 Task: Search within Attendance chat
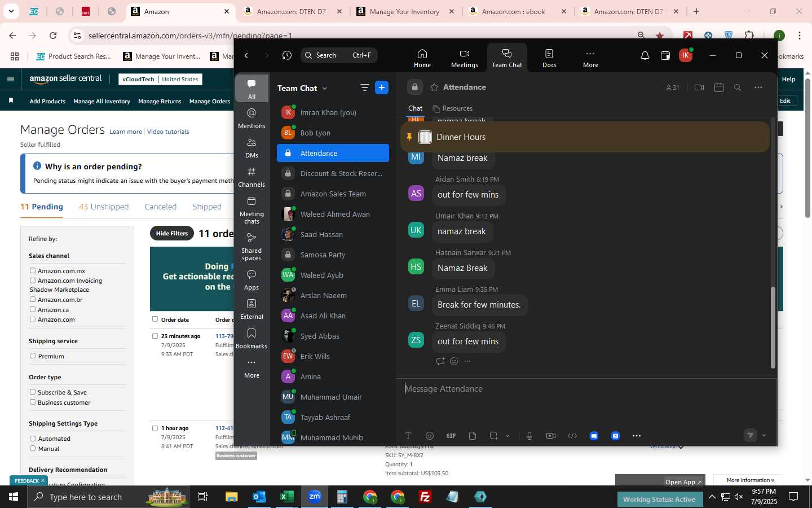pos(738,87)
